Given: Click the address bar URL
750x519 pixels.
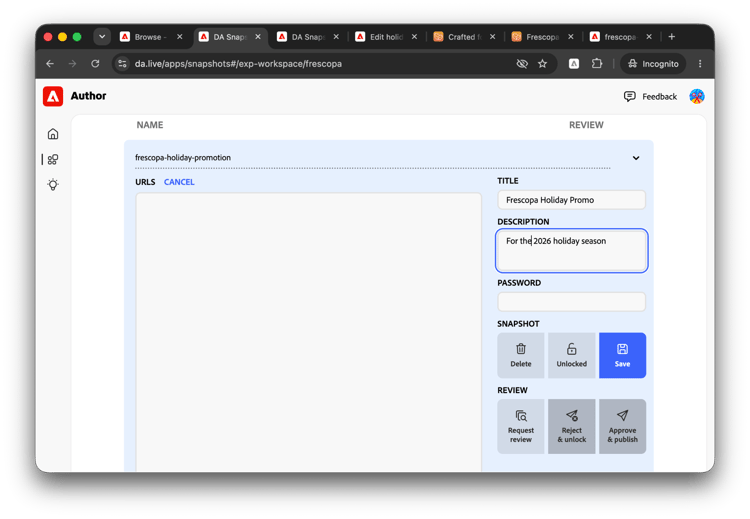Looking at the screenshot, I should click(x=238, y=64).
